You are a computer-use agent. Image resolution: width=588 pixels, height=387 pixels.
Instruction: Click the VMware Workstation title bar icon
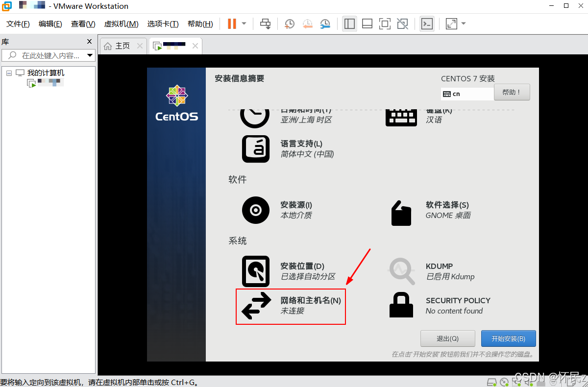tap(7, 6)
